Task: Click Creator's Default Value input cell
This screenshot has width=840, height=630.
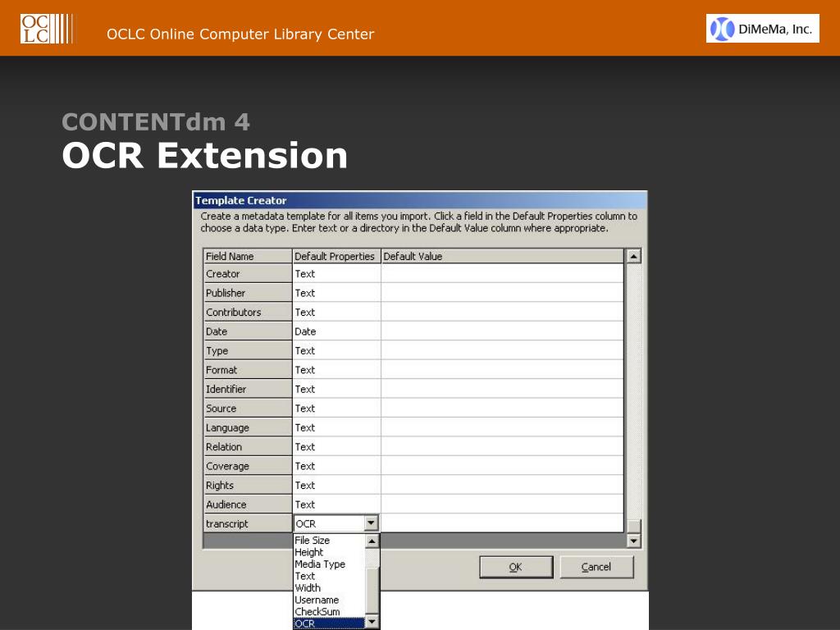Action: click(x=503, y=274)
